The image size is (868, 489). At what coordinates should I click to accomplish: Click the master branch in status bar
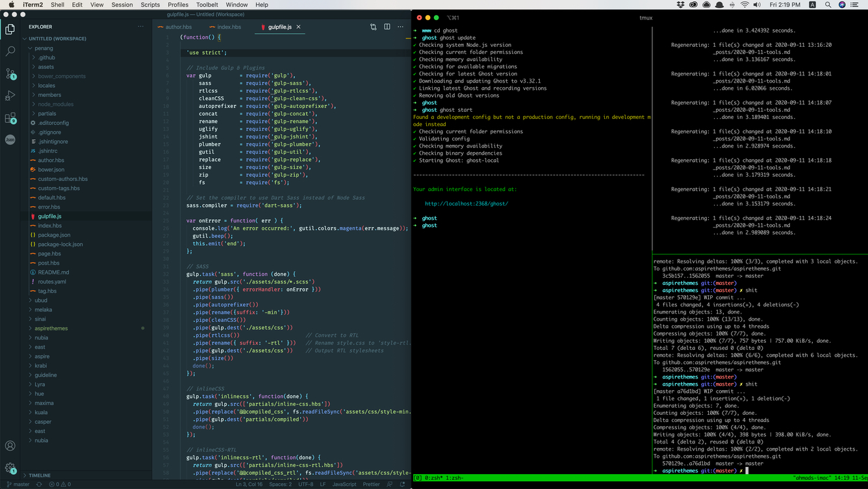[18, 484]
